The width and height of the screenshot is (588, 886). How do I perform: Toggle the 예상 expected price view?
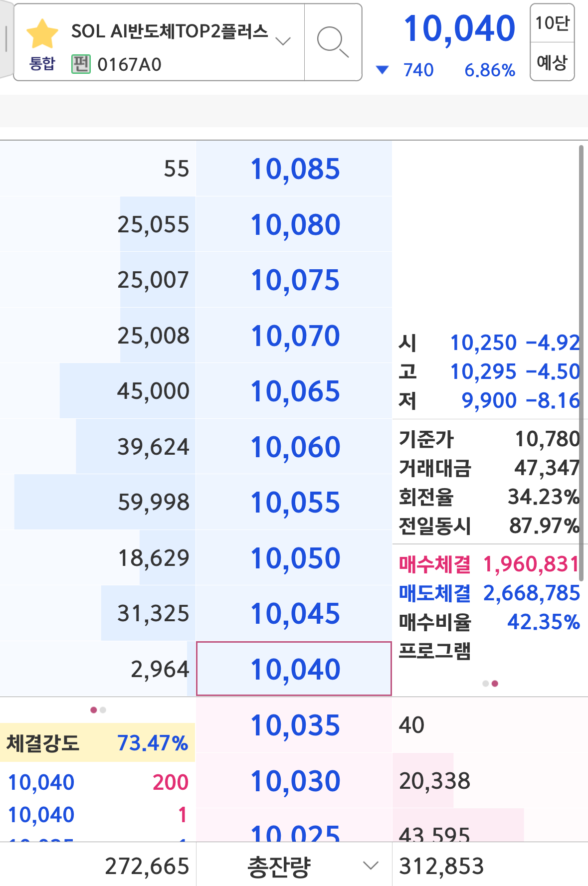click(552, 62)
